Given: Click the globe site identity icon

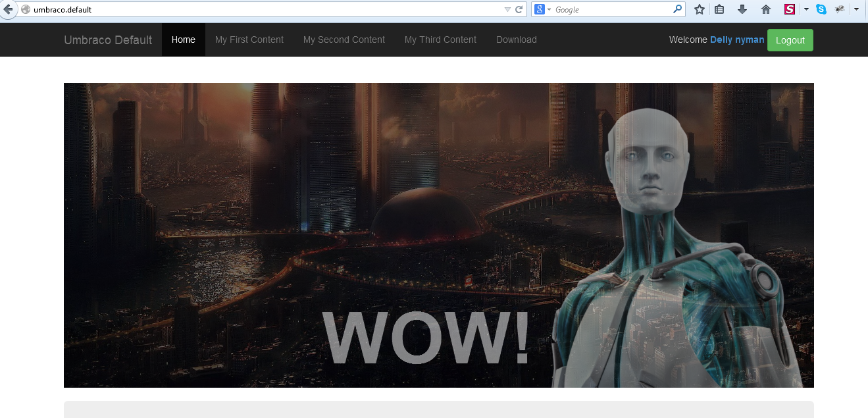Looking at the screenshot, I should click(x=26, y=9).
